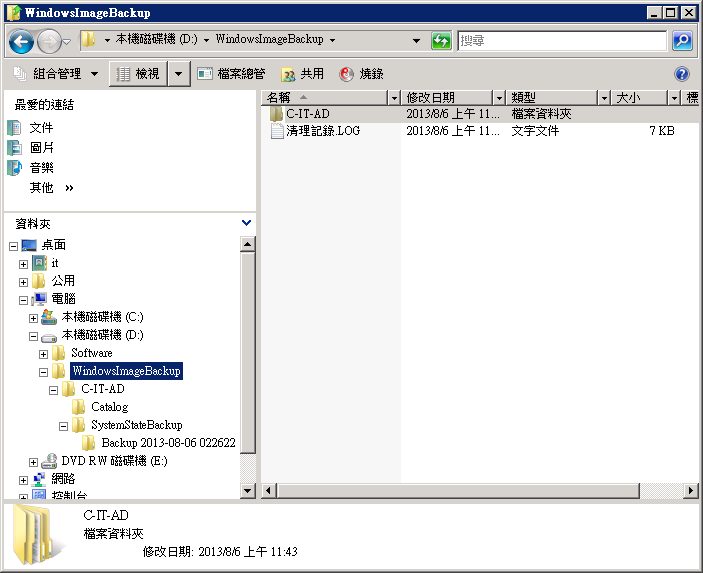Select 網路 in the folder tree
This screenshot has width=703, height=573.
click(x=63, y=479)
